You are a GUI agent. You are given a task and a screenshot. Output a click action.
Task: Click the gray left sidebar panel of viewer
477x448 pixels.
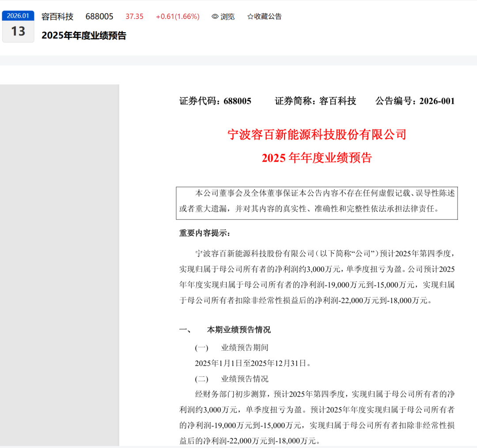tap(60, 265)
